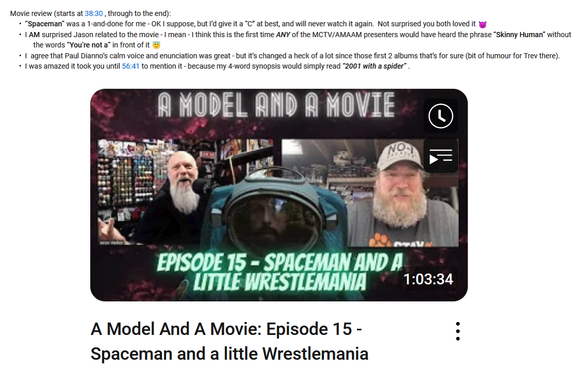Viewport: 588px width, 385px height.
Task: Click the orange paw print shirt logo
Action: coord(379,240)
